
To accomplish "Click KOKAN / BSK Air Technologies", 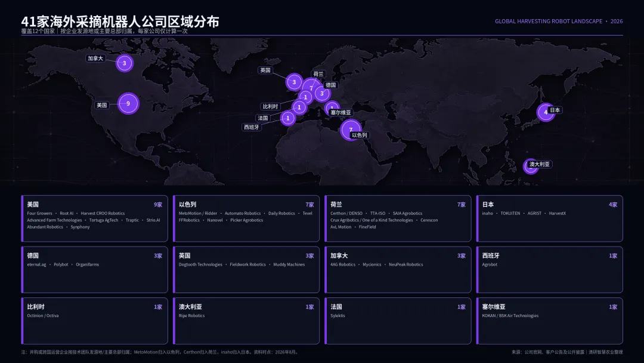I will 510,316.
